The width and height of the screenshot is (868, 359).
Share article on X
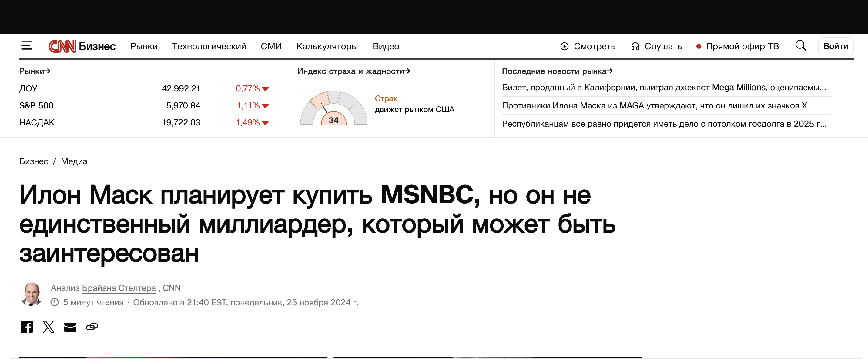pyautogui.click(x=49, y=327)
